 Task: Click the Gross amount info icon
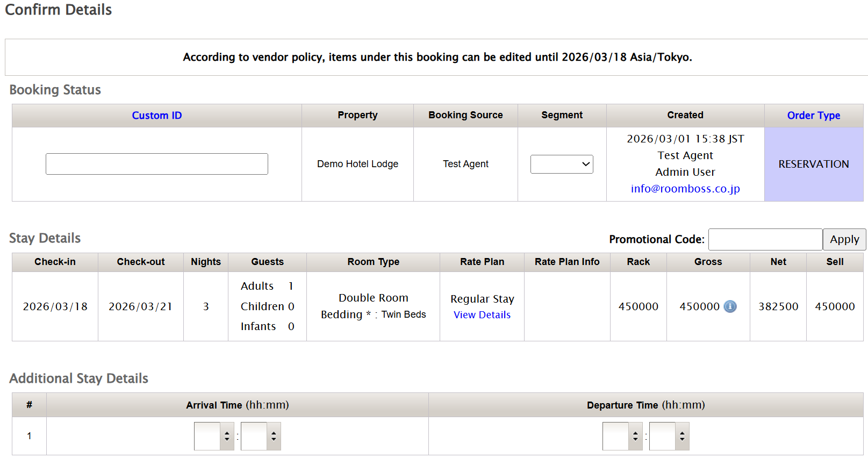click(730, 306)
